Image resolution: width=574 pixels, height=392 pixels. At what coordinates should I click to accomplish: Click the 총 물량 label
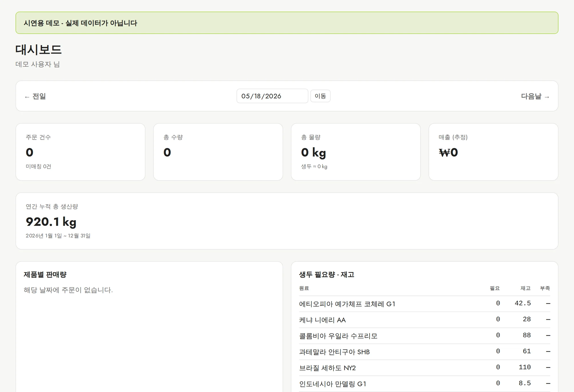pyautogui.click(x=311, y=137)
